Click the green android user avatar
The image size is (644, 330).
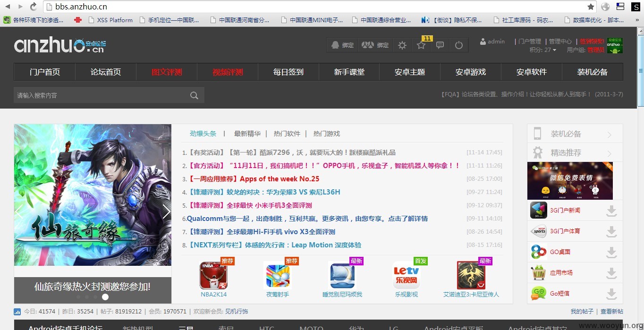pos(614,45)
